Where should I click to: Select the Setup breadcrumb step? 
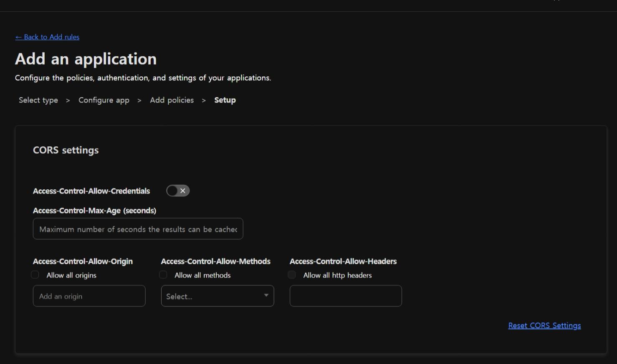pyautogui.click(x=225, y=100)
